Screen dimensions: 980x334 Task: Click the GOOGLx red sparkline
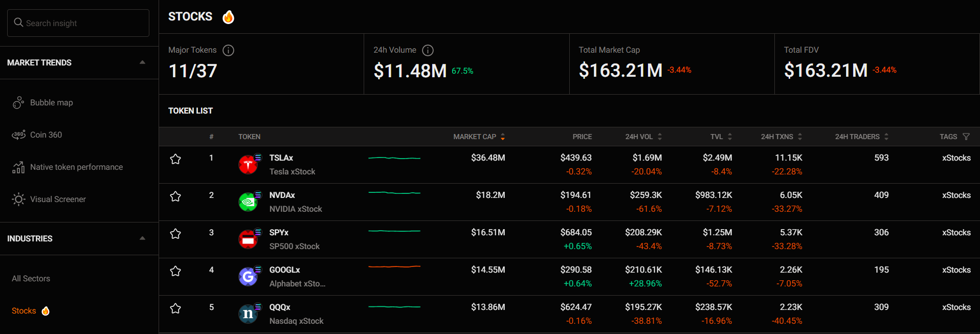(x=394, y=266)
